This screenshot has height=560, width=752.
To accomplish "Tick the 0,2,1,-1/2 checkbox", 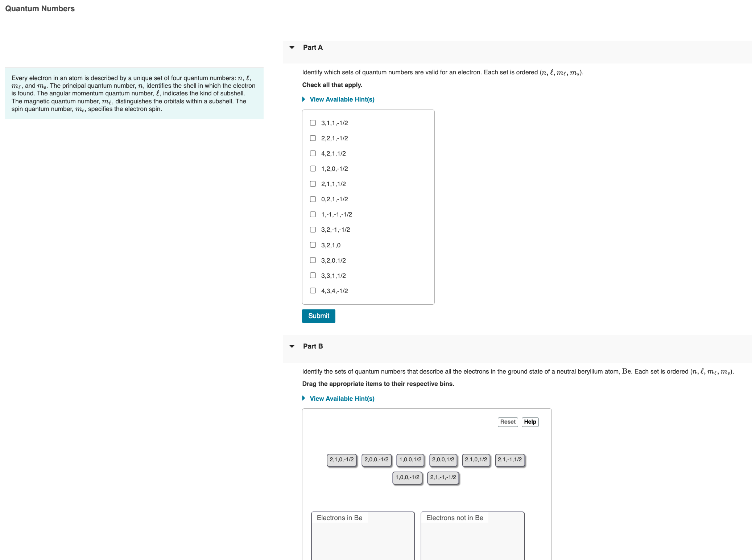I will (313, 199).
